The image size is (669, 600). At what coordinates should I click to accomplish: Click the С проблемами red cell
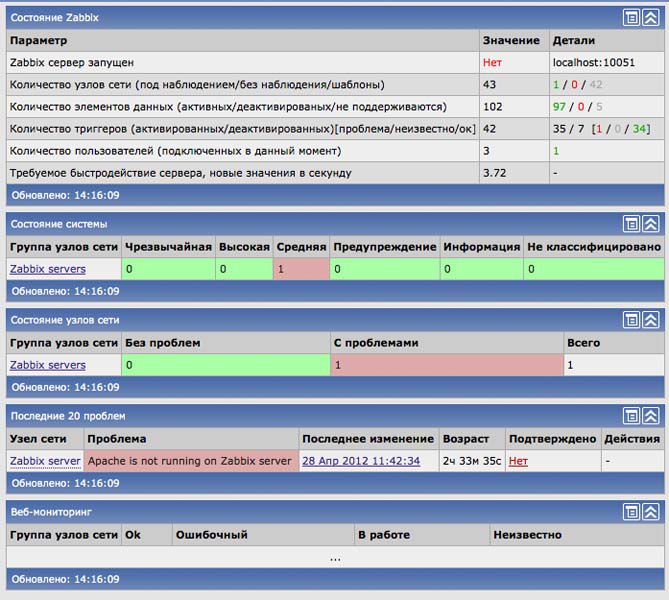point(447,365)
